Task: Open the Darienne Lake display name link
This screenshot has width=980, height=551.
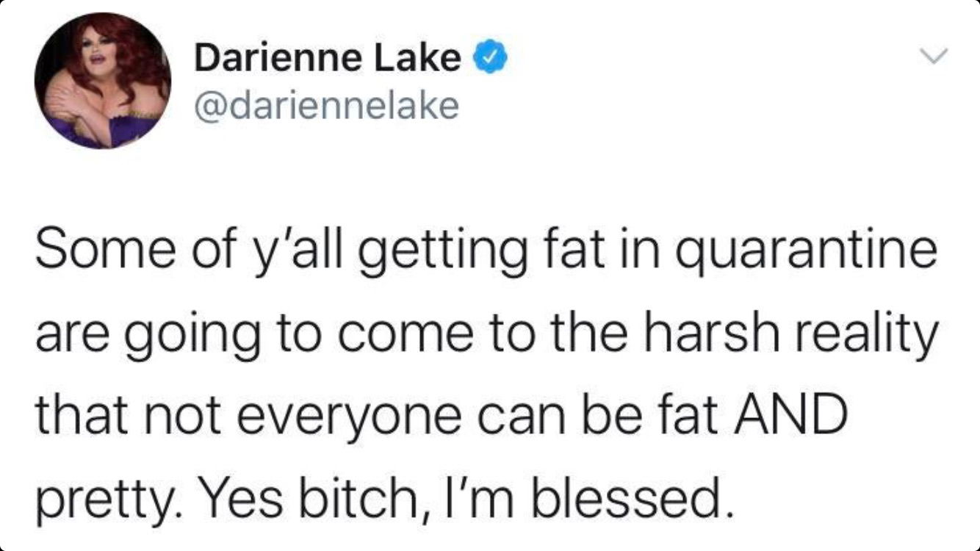Action: coord(328,59)
